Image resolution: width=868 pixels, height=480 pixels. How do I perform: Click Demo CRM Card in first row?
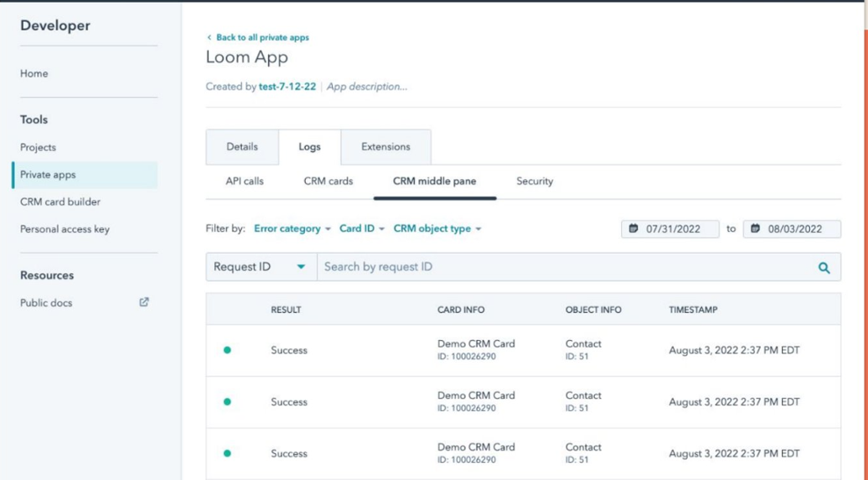[x=476, y=343]
